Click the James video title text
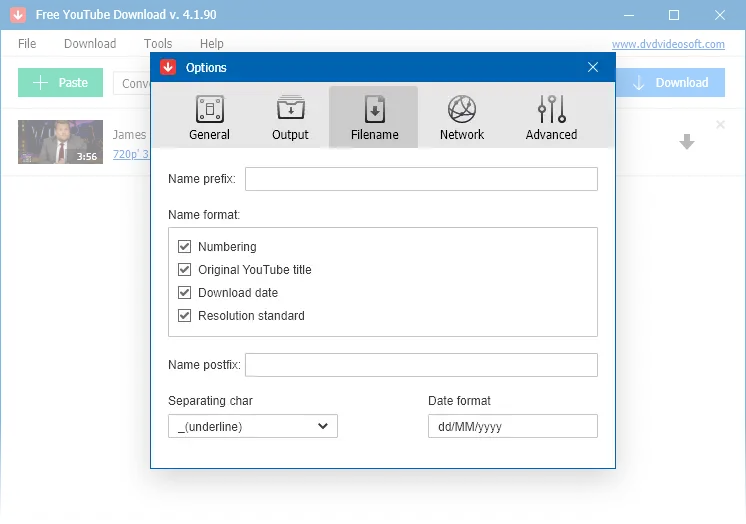The image size is (746, 524). click(129, 135)
